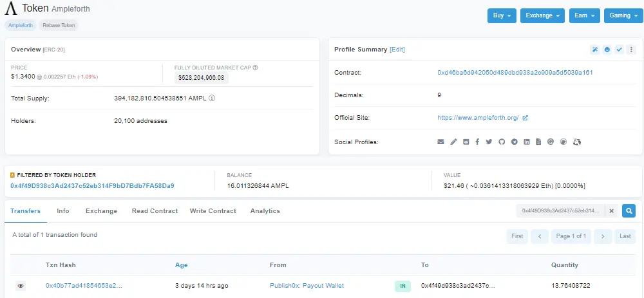Open the Exchange tab

pos(102,211)
